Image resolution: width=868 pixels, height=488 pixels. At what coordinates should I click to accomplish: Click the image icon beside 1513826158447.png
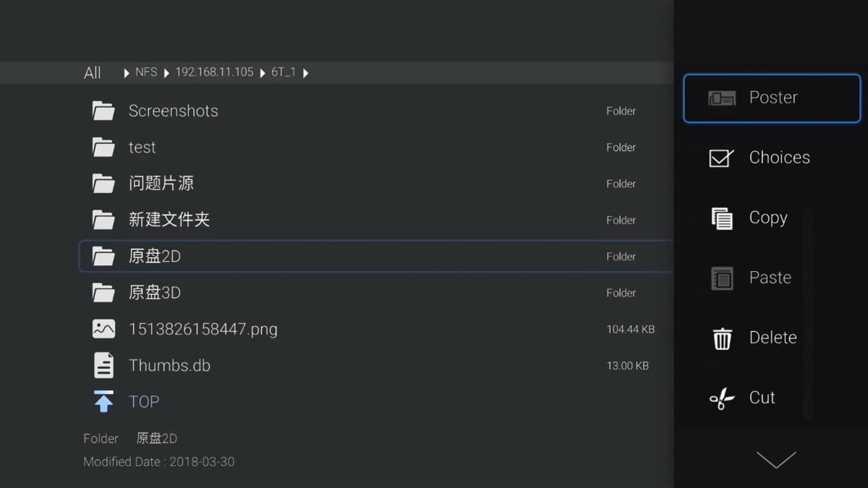(103, 328)
